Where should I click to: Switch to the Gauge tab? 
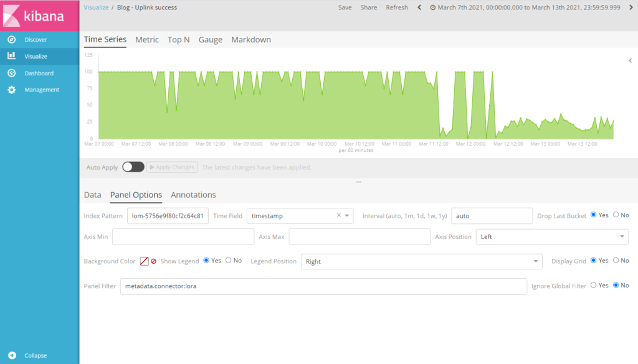tap(211, 39)
